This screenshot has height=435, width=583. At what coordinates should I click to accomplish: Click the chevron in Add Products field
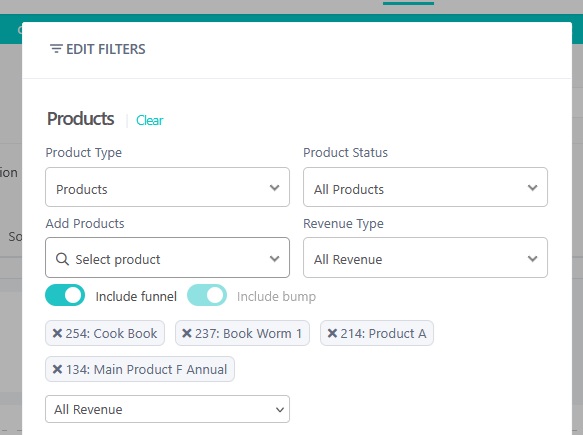[274, 258]
